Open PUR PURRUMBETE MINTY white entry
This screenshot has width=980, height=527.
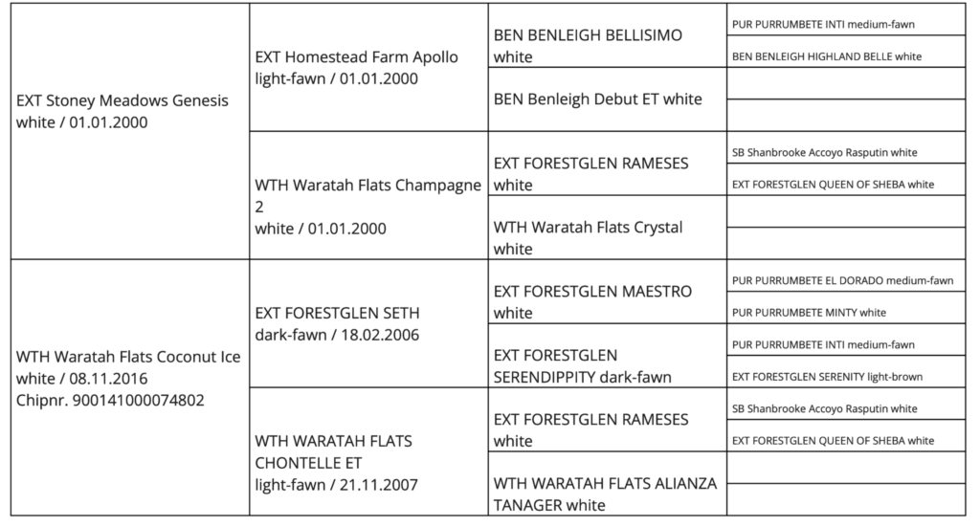tap(809, 312)
